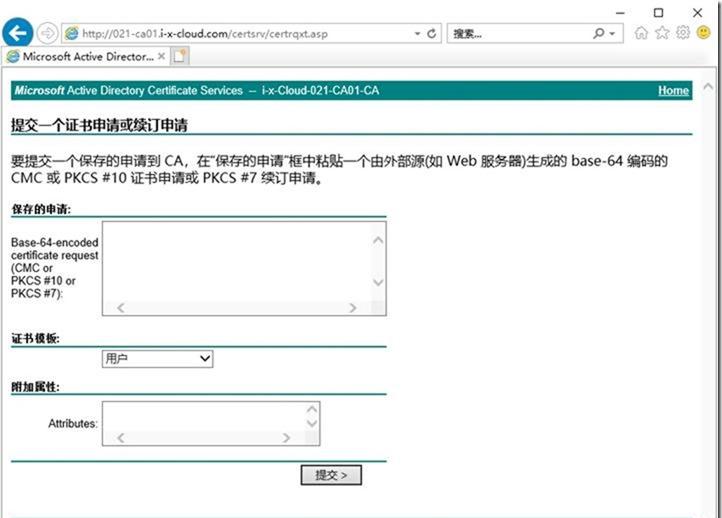This screenshot has width=722, height=518.
Task: Click the 附加属性 section label
Action: coord(35,387)
